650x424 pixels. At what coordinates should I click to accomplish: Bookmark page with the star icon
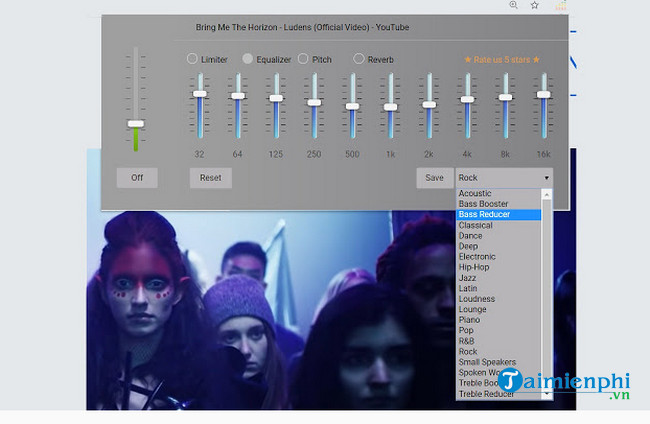(535, 5)
